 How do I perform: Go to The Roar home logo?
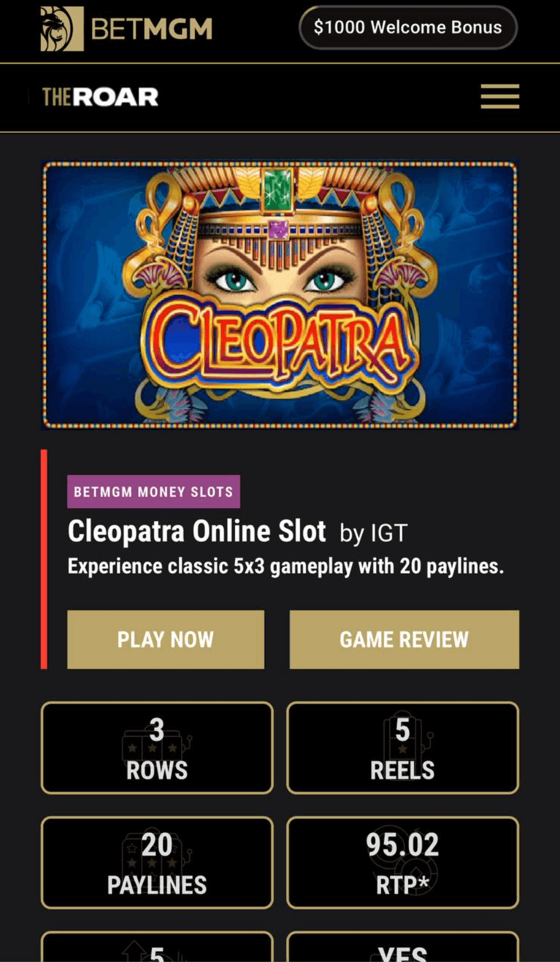(x=100, y=97)
